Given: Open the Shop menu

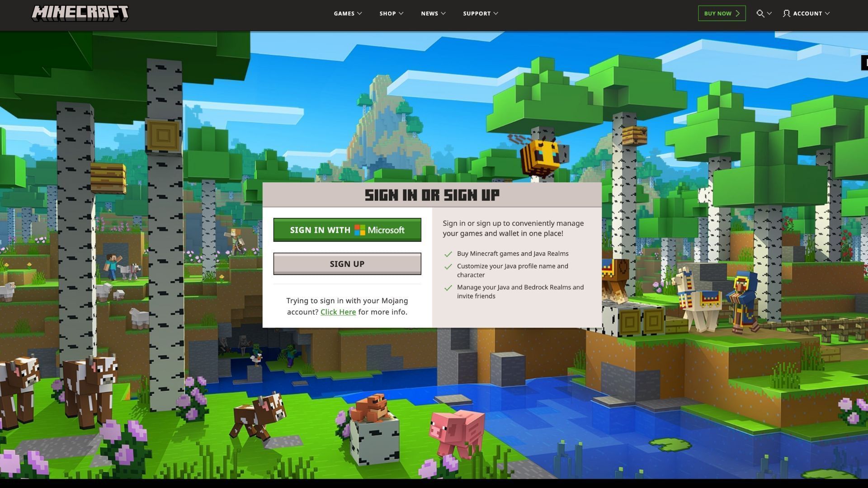Looking at the screenshot, I should (x=392, y=14).
